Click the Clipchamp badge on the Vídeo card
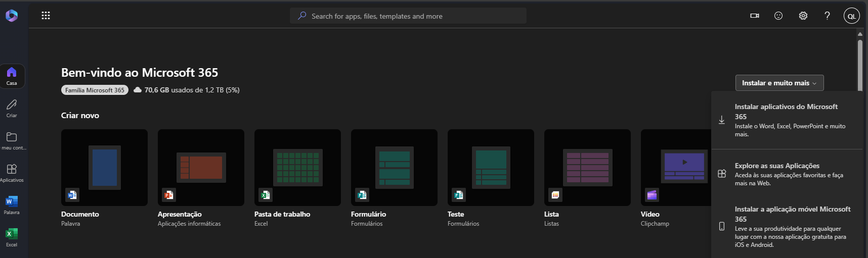This screenshot has width=868, height=258. pos(652,195)
